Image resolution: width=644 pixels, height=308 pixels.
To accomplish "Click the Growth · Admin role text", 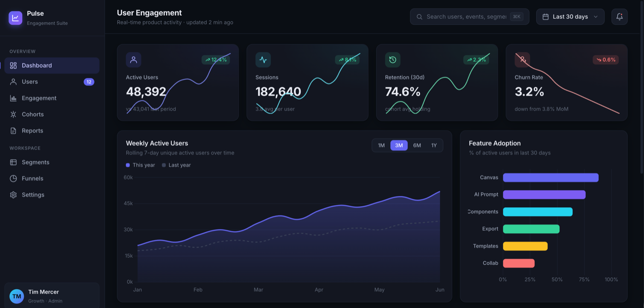I will coord(45,301).
